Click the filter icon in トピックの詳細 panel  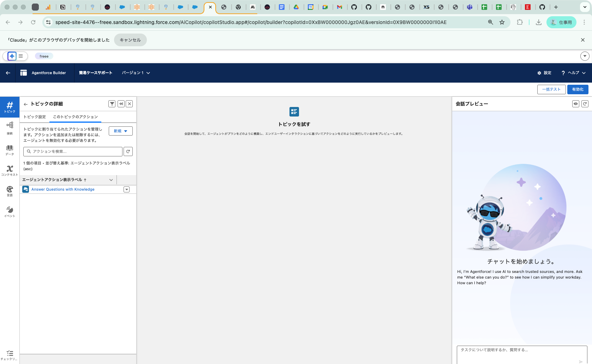112,104
